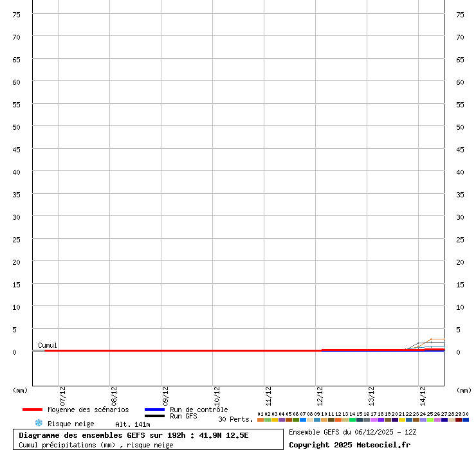Click the Diagramme des ensembles GEFS title
476x450 pixels.
[134, 435]
